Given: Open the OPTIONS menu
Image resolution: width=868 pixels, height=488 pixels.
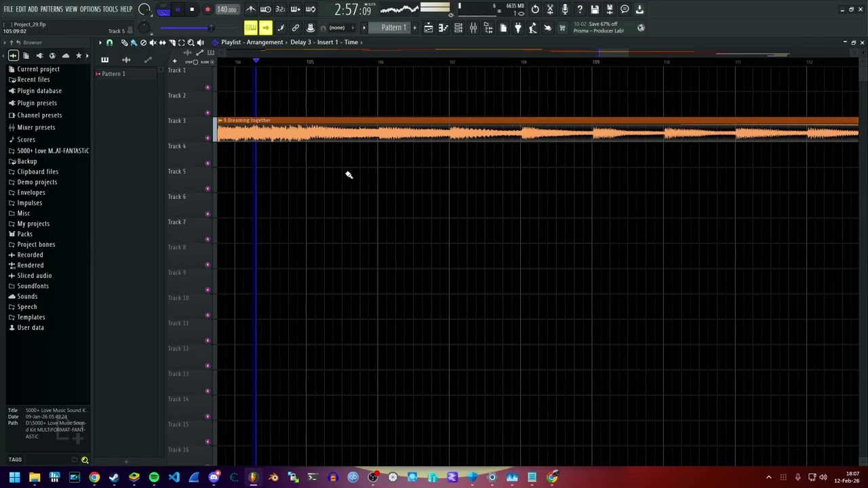Looking at the screenshot, I should click(90, 9).
